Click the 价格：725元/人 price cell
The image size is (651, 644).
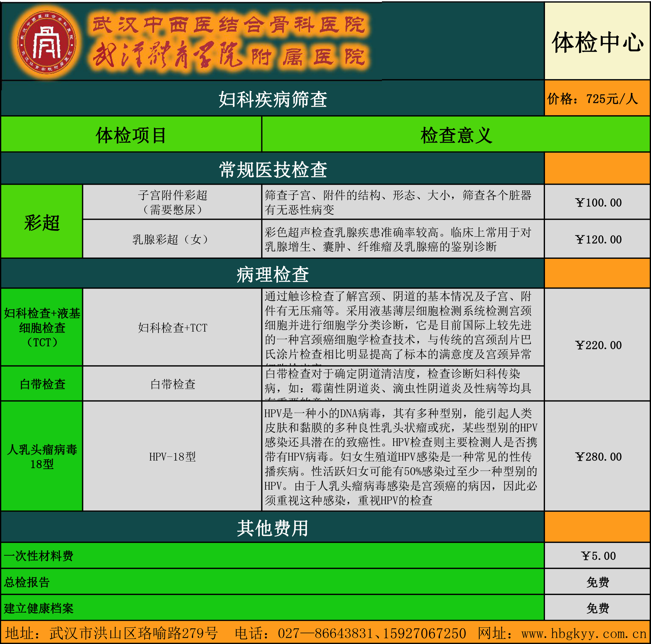(x=597, y=98)
